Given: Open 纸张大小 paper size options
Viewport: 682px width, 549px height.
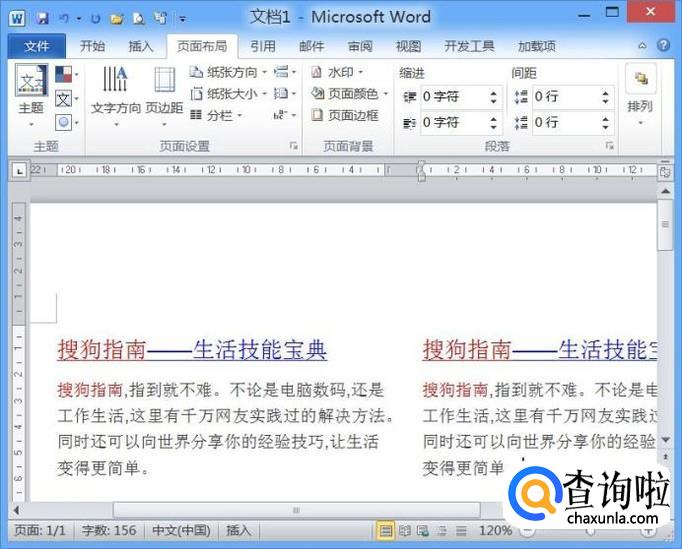Looking at the screenshot, I should [228, 94].
